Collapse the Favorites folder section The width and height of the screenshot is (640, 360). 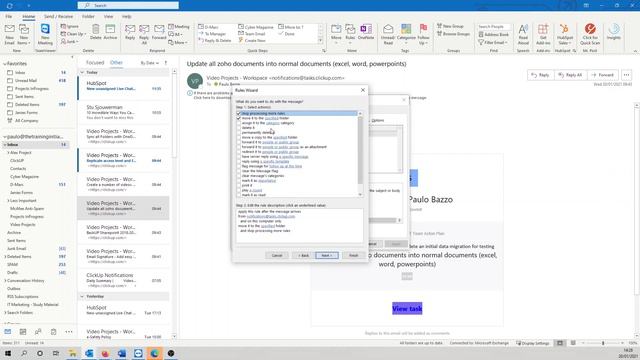click(5, 64)
